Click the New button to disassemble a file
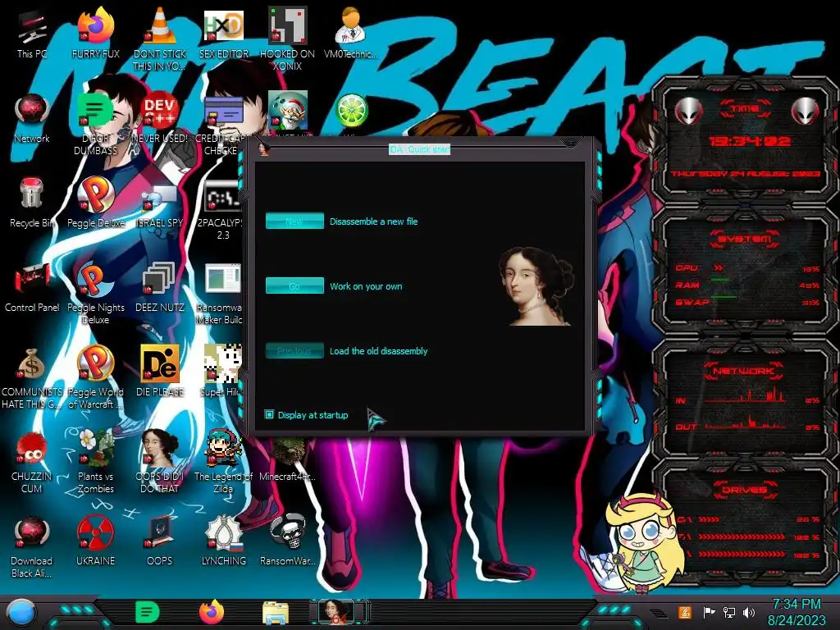 [x=294, y=221]
